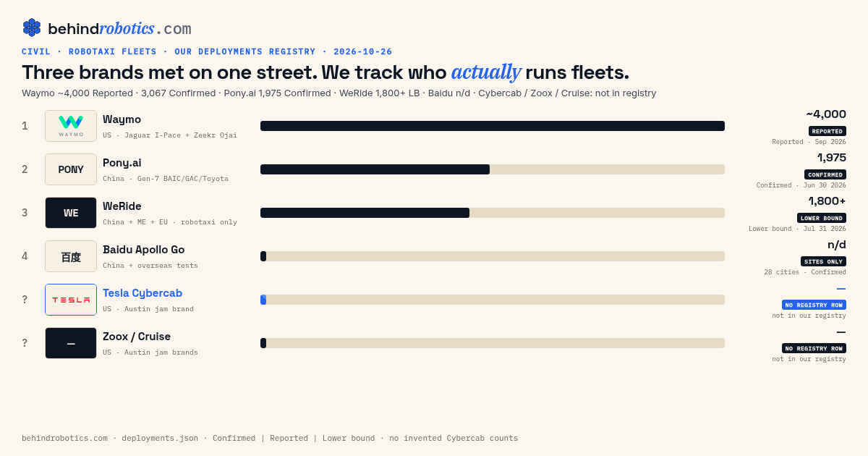The image size is (868, 456).
Task: Click the dash logo for Zoox / Cruise
Action: (71, 343)
